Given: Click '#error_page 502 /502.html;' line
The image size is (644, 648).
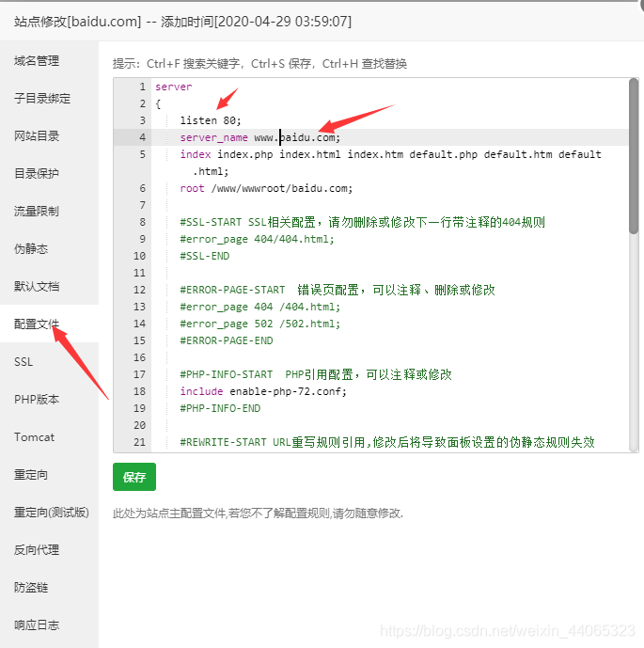Looking at the screenshot, I should pyautogui.click(x=259, y=324).
